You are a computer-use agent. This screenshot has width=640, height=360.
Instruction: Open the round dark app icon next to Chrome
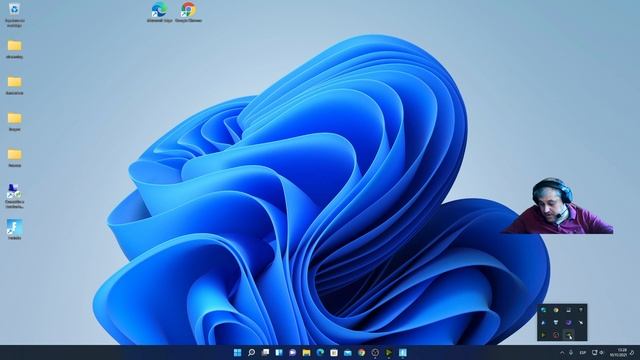(x=375, y=352)
